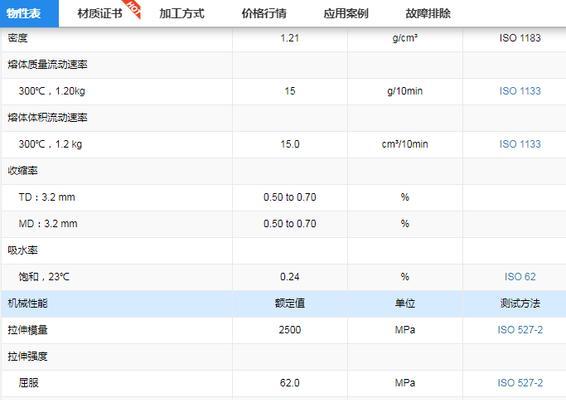Open ISO 1133 link for 300℃, 1.20kg
This screenshot has height=400, width=566.
click(520, 91)
